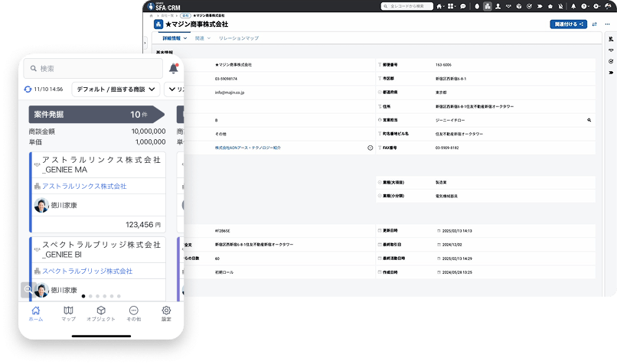The width and height of the screenshot is (617, 364).
Task: Tap the bell icon in mobile app
Action: tap(174, 68)
